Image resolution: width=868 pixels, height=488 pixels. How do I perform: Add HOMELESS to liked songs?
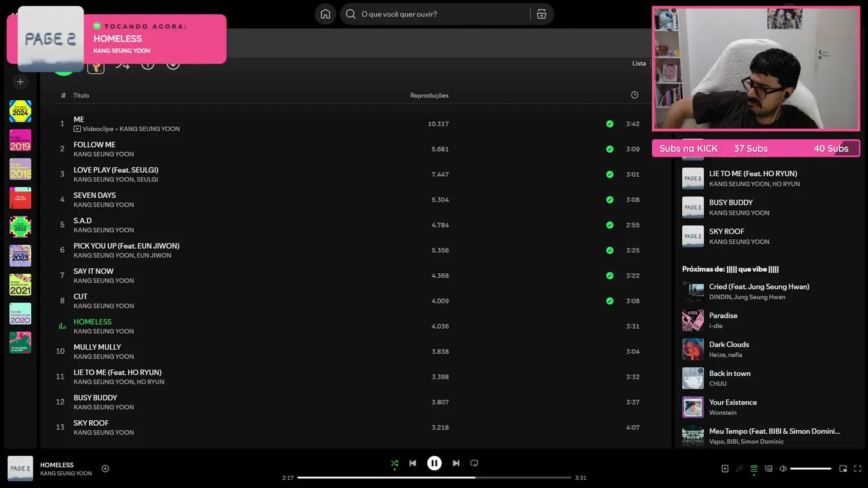click(105, 468)
